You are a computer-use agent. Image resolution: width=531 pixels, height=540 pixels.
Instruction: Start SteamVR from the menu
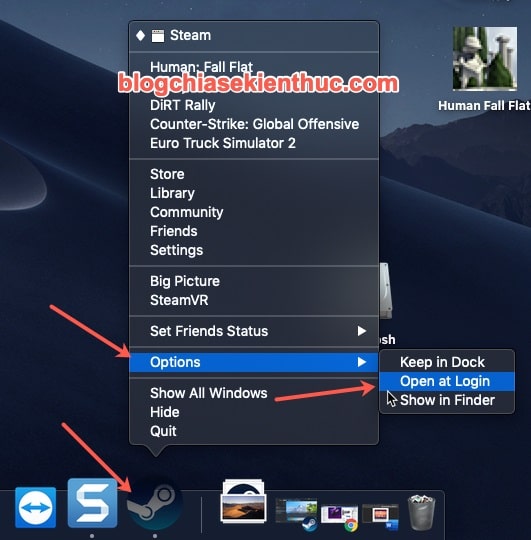click(254, 300)
